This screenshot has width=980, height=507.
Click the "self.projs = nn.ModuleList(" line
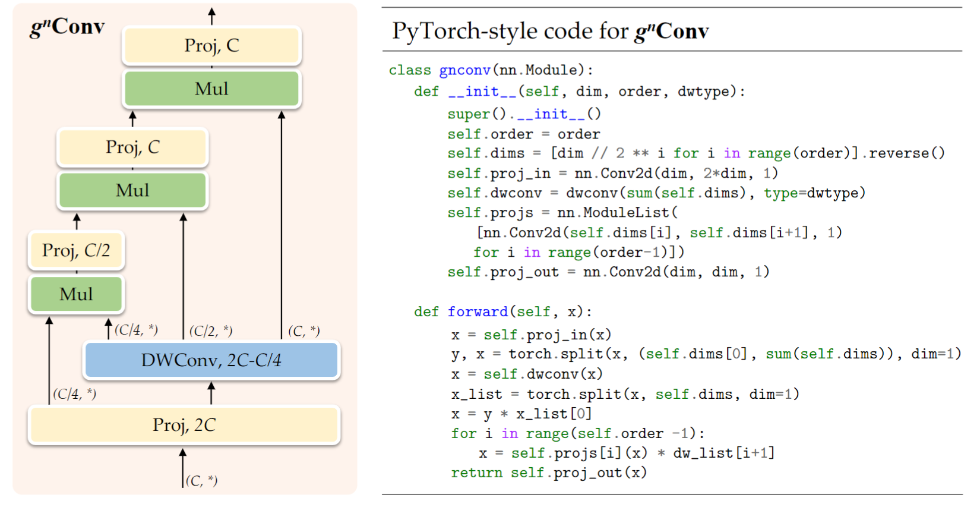click(562, 213)
